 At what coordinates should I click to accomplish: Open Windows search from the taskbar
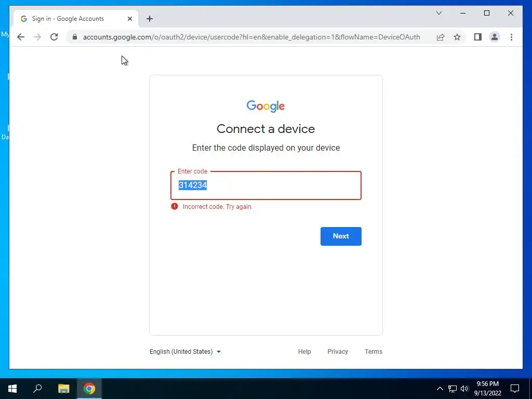coord(37,389)
